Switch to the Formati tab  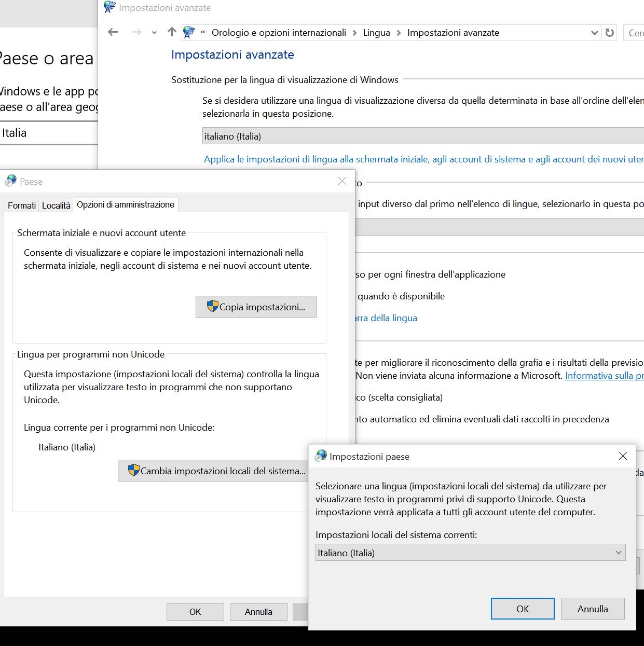click(x=22, y=205)
